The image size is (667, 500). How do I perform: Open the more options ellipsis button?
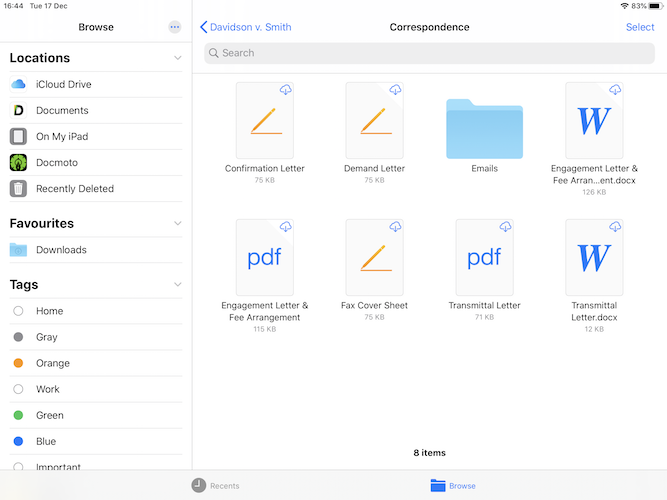point(175,27)
